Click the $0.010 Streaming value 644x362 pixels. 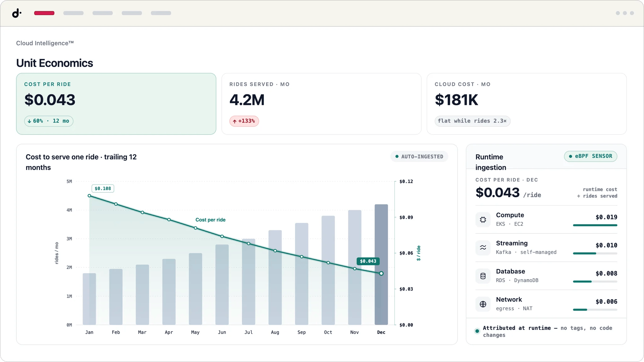[606, 245]
